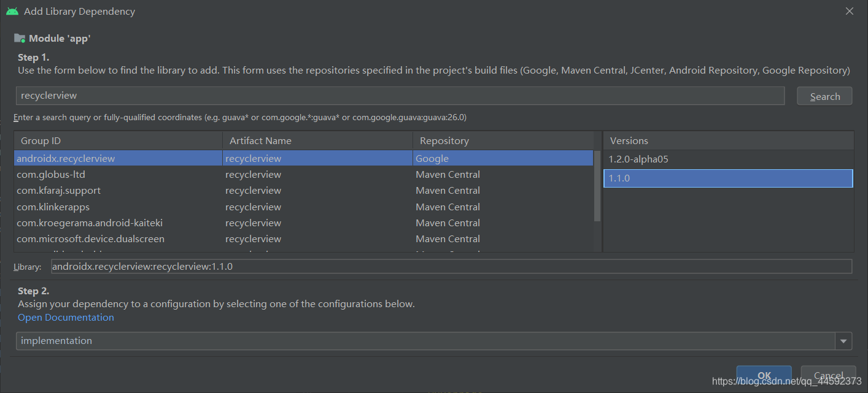Click the configuration dropdown arrow
Image resolution: width=868 pixels, height=393 pixels.
pos(843,341)
